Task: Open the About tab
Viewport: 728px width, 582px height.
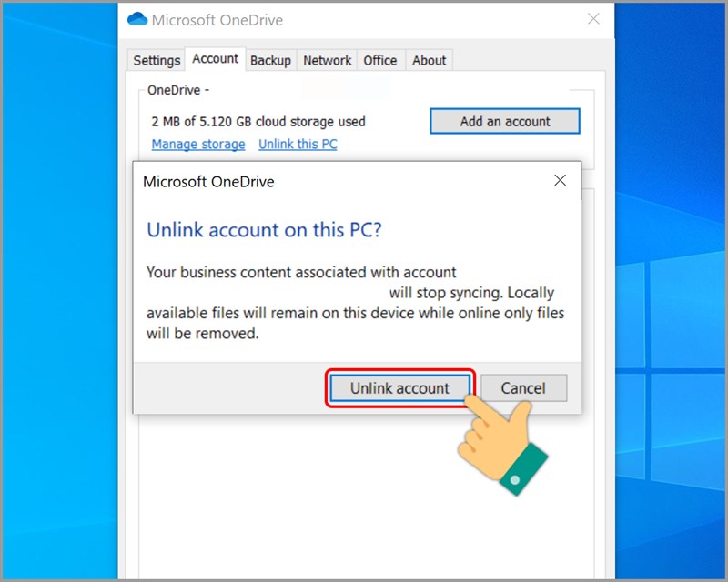Action: coord(429,60)
